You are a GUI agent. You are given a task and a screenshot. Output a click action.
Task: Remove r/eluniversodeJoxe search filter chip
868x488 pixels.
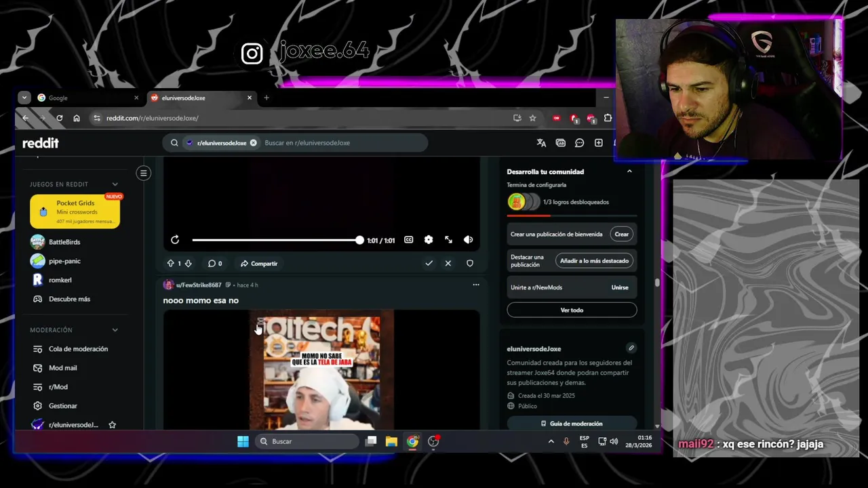(253, 143)
